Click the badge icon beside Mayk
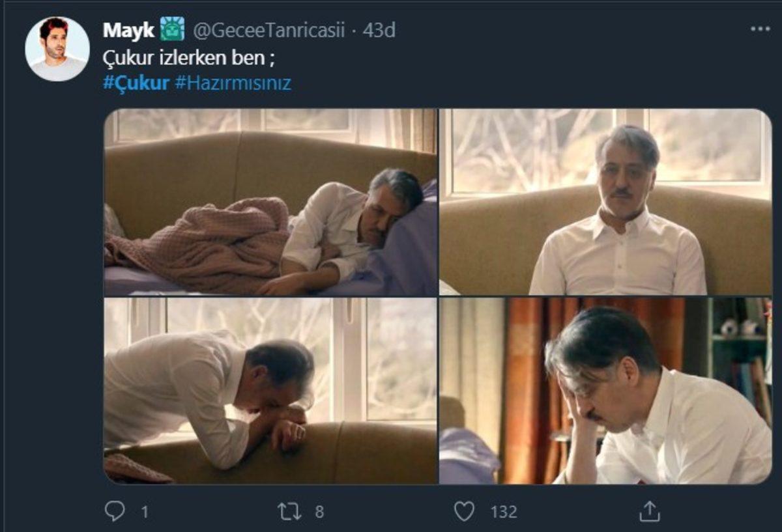This screenshot has height=532, width=782. pos(173,29)
